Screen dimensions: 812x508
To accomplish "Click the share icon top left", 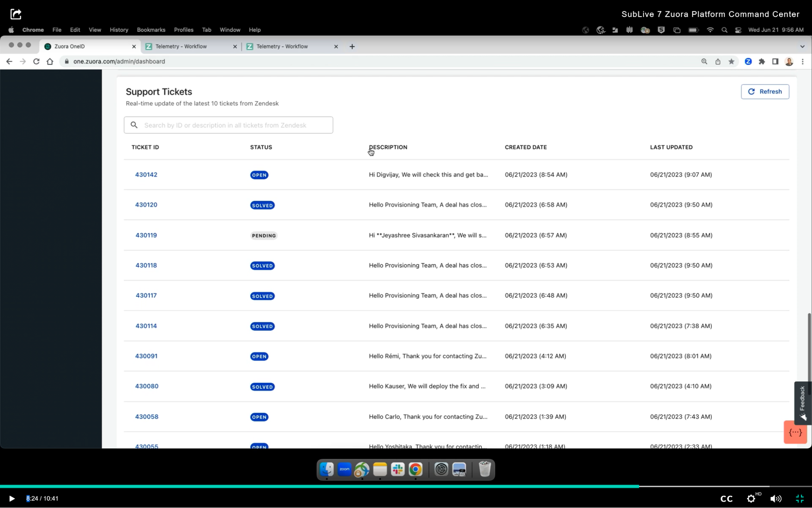I will click(16, 14).
